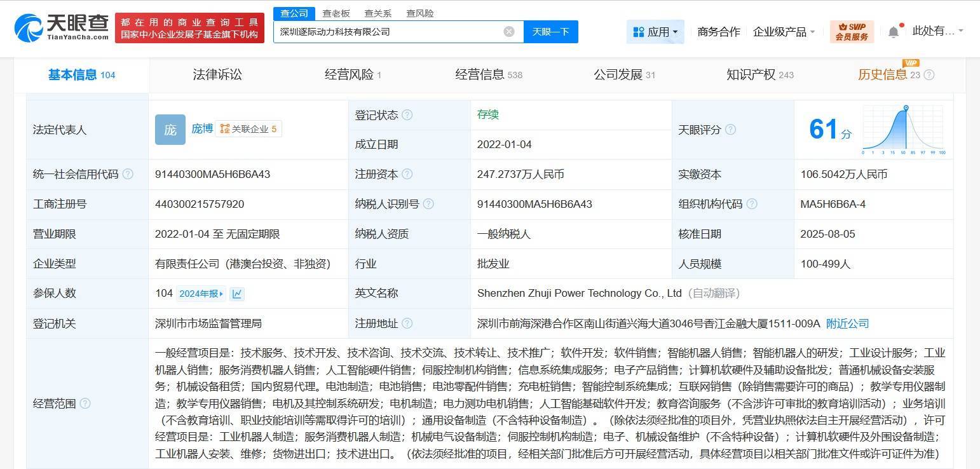Show help for 注册地址 question mark

[407, 323]
